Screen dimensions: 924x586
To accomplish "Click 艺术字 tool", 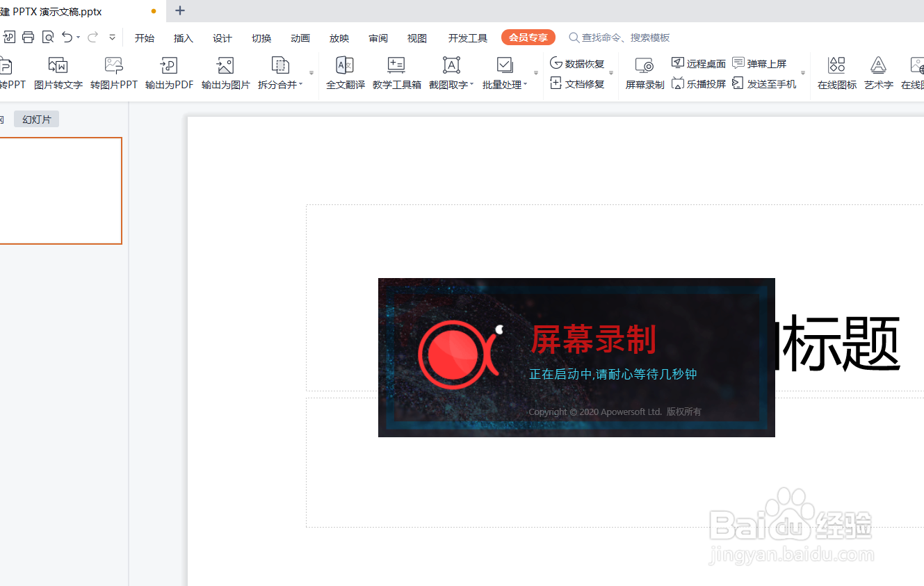I will coord(879,74).
